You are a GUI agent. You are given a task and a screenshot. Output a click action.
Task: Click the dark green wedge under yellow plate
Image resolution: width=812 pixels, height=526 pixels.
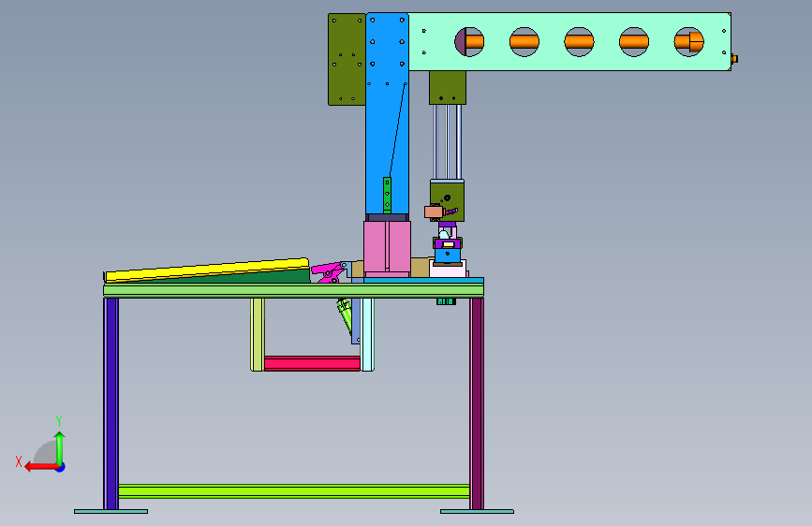[258, 276]
